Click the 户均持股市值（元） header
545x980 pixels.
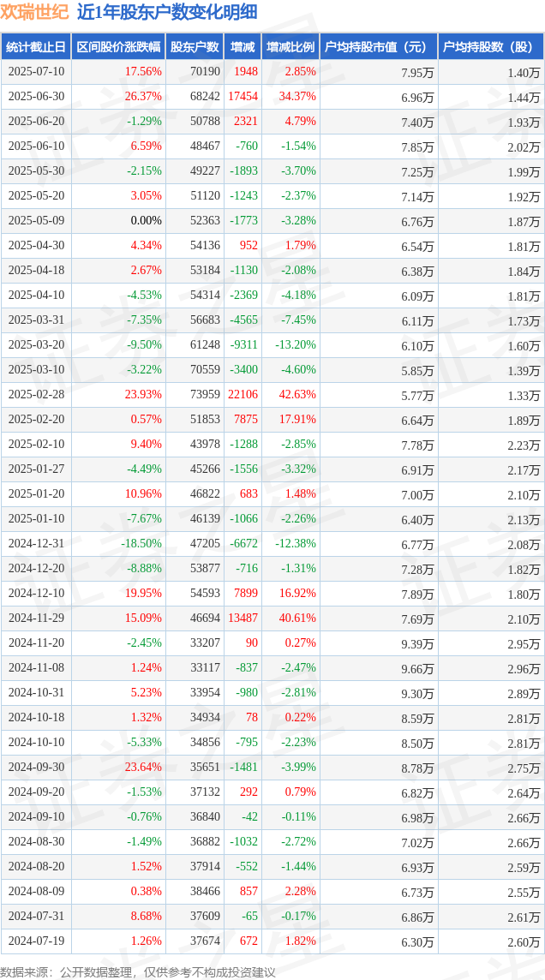point(379,47)
